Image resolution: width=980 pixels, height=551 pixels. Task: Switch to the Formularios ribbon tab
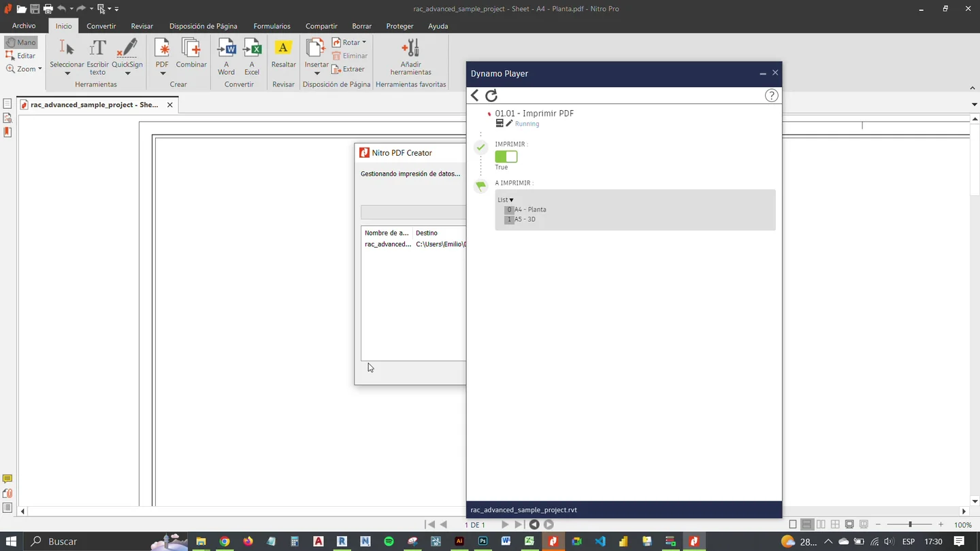click(x=272, y=26)
